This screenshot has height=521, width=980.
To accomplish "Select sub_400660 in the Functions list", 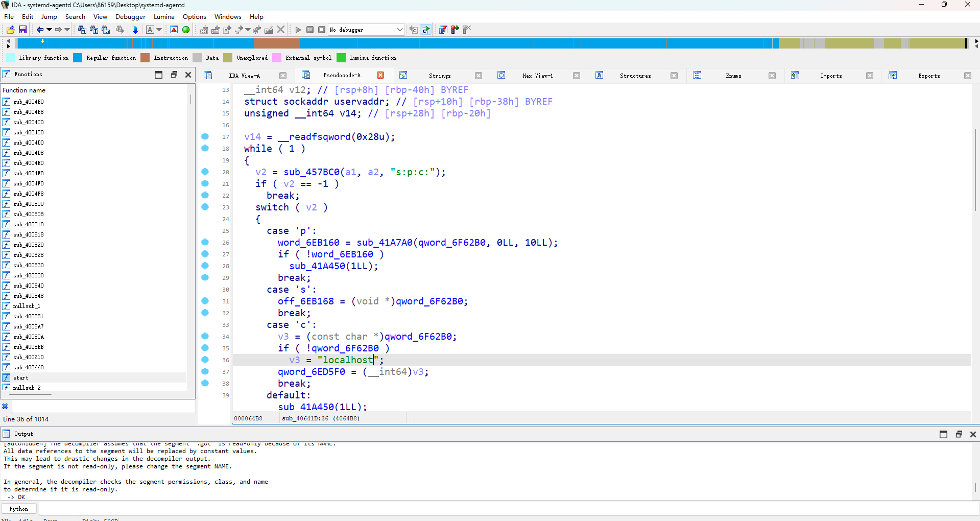I will point(94,367).
